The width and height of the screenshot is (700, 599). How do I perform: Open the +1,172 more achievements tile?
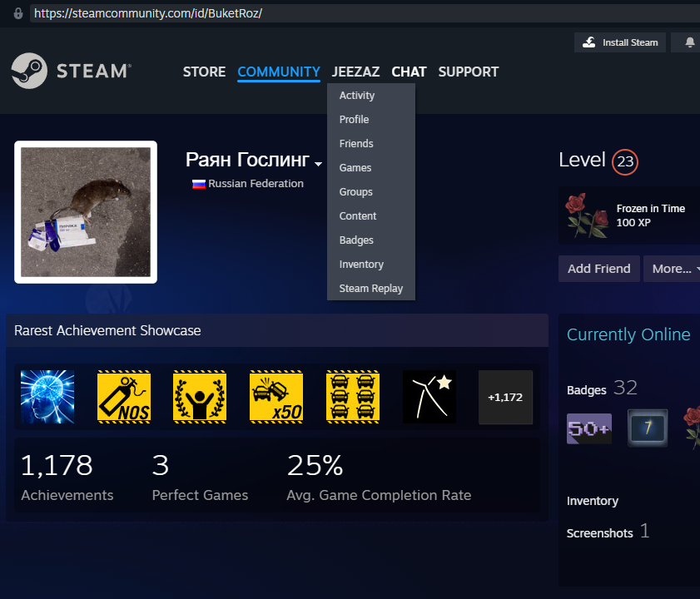[x=505, y=397]
